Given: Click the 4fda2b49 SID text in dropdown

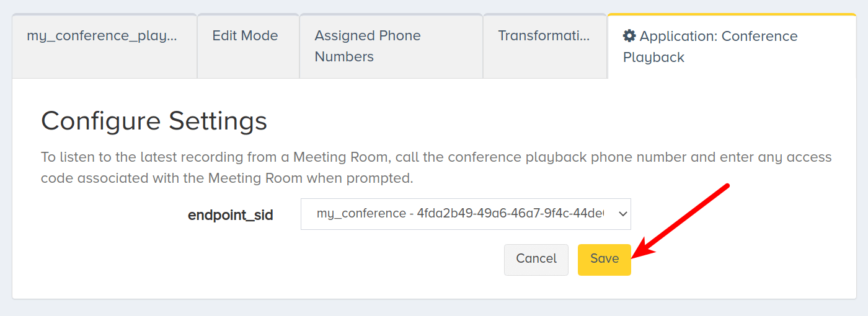Looking at the screenshot, I should click(x=519, y=214).
